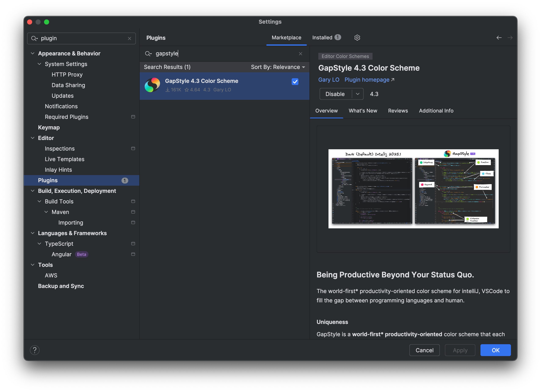Collapse the Tools section
This screenshot has height=392, width=541.
click(x=33, y=265)
